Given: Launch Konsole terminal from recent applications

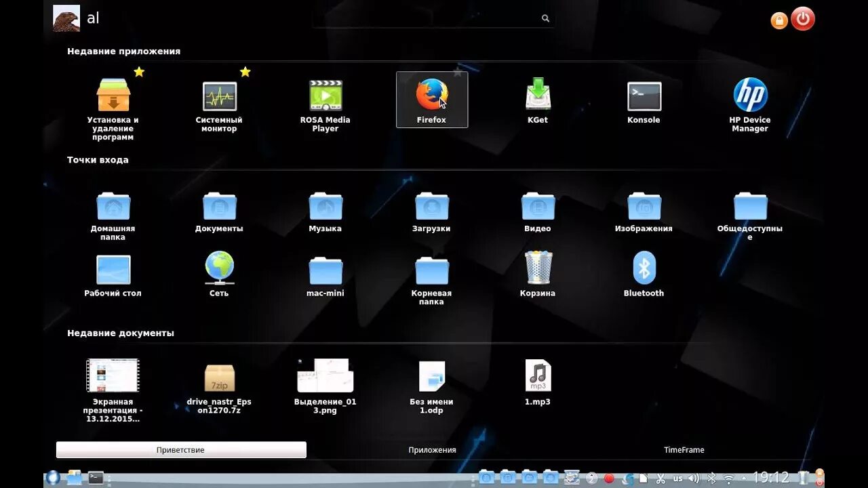Looking at the screenshot, I should point(644,102).
